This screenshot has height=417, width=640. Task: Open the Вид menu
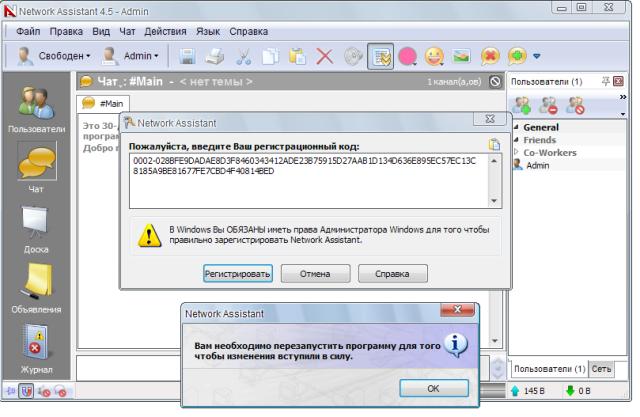(x=101, y=31)
